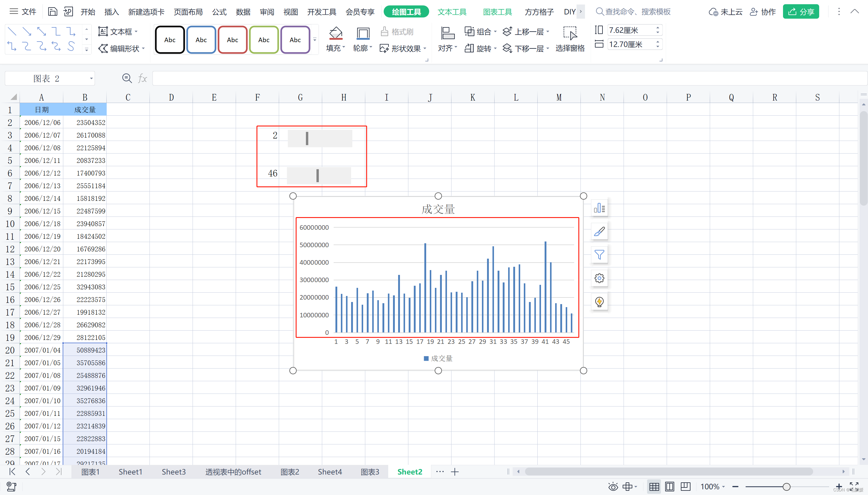Click the chart style brush button
This screenshot has width=868, height=495.
coord(599,232)
